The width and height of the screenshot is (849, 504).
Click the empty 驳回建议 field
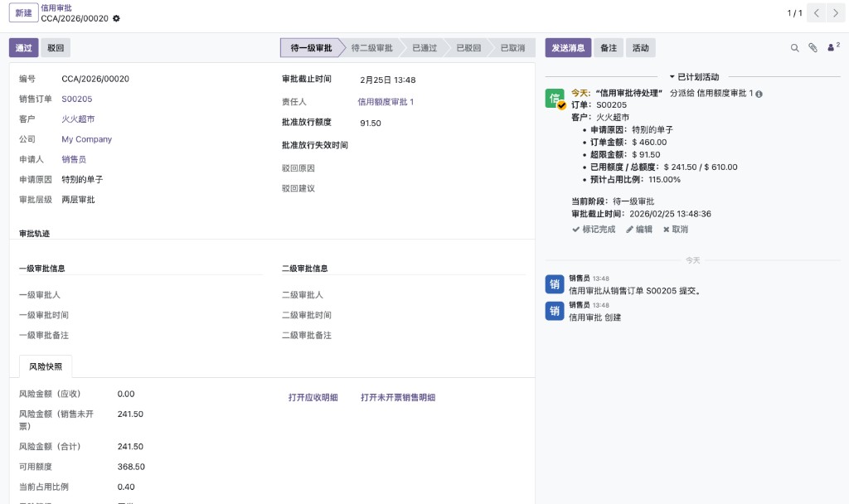[x=441, y=188]
